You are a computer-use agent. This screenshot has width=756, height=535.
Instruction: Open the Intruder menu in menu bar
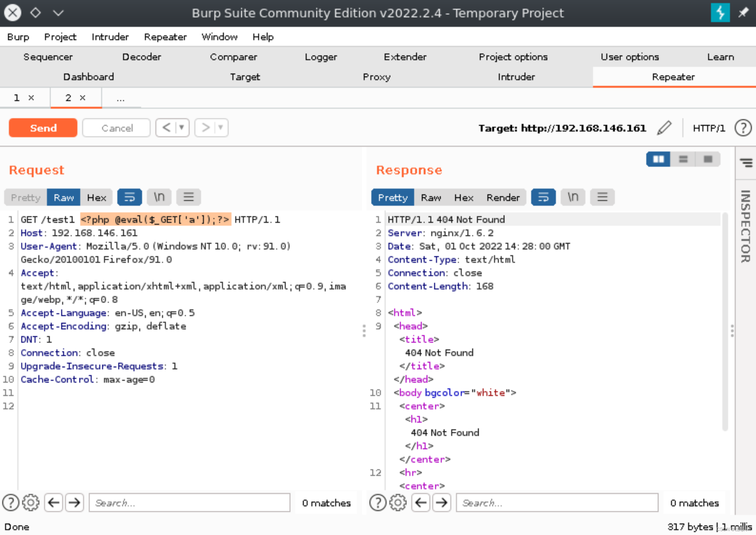(x=110, y=37)
